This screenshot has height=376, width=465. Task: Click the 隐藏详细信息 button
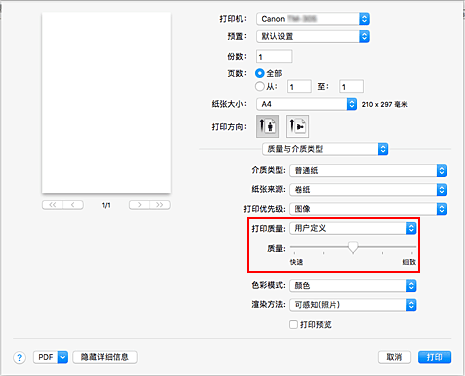click(x=105, y=357)
